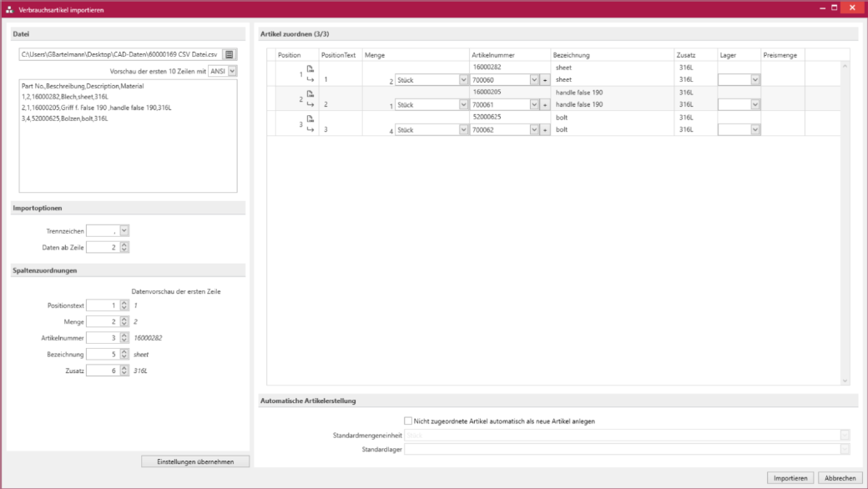Adjust the Daten ab Zeile stepper
The image size is (868, 489).
click(124, 247)
